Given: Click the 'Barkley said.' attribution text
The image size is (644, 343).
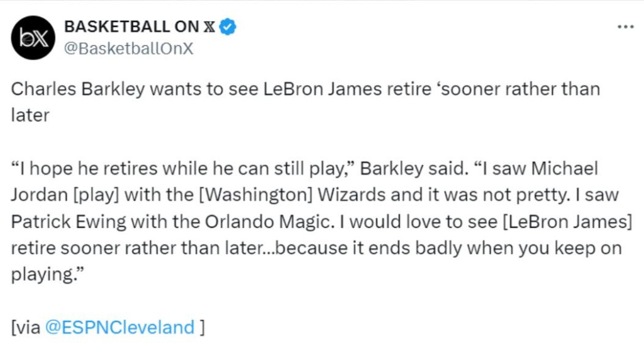Looking at the screenshot, I should tap(414, 169).
